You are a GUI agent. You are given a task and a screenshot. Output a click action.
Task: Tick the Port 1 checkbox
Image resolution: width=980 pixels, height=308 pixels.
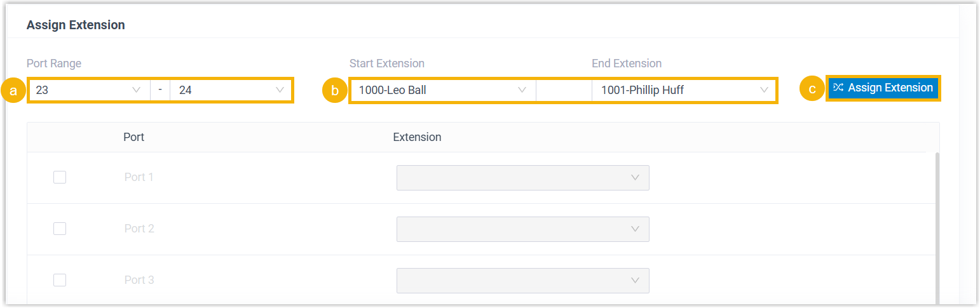pyautogui.click(x=60, y=177)
